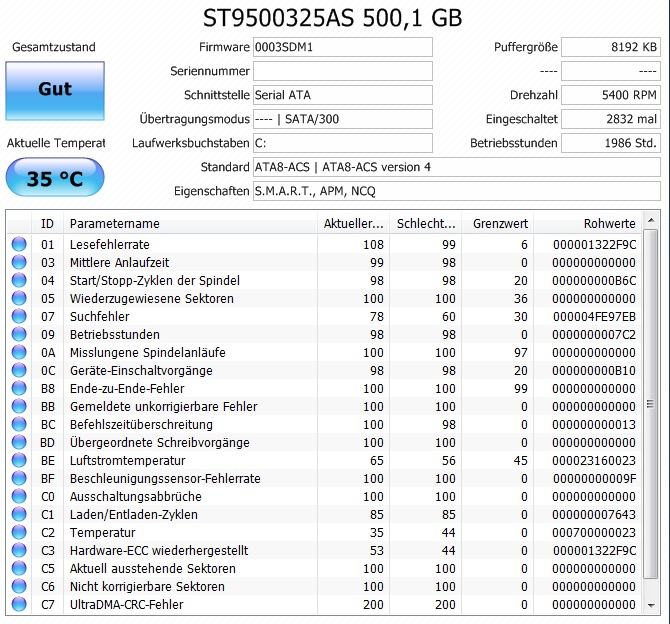Click the Eingeschaltet field showing 2832 mal
Screen dimensions: 670x624
(x=611, y=119)
